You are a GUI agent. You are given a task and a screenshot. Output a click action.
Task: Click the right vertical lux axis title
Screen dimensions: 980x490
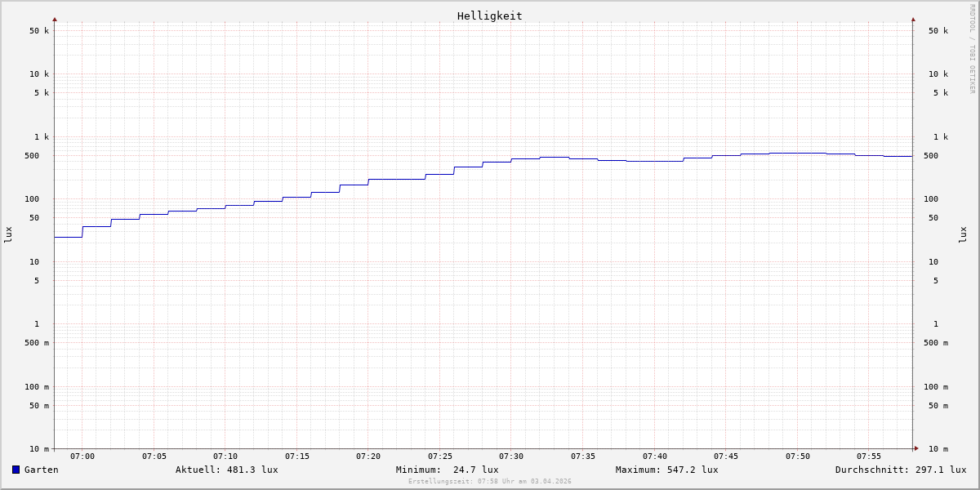(963, 234)
